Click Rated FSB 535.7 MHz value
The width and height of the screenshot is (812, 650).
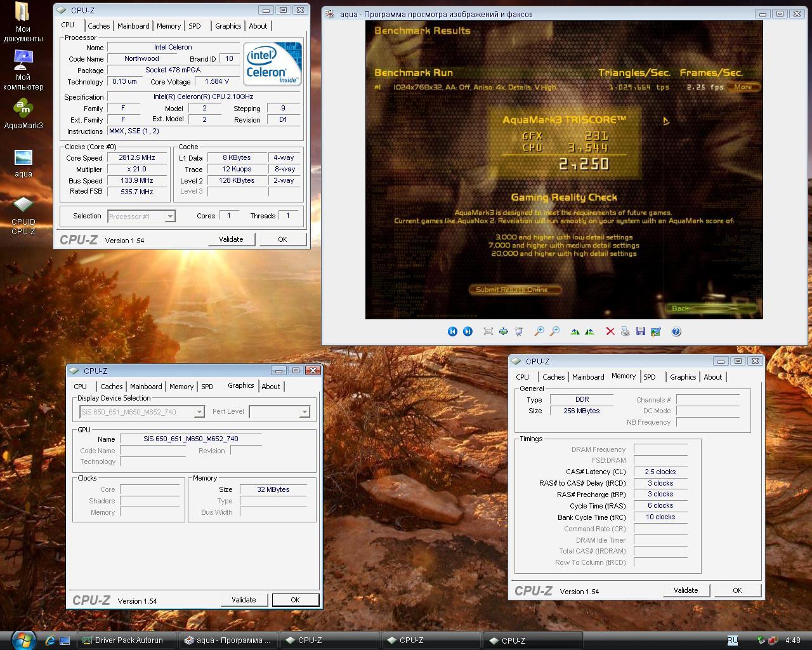point(137,192)
